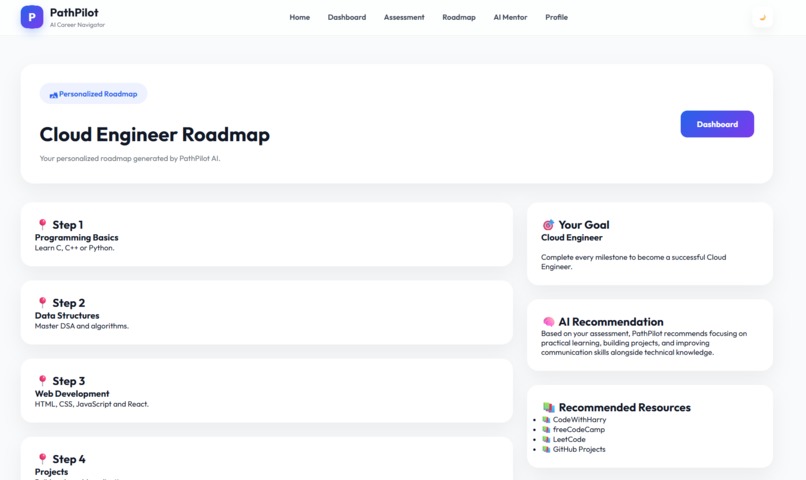The width and height of the screenshot is (806, 480).
Task: Click the pin icon beside Step 3
Action: [43, 380]
